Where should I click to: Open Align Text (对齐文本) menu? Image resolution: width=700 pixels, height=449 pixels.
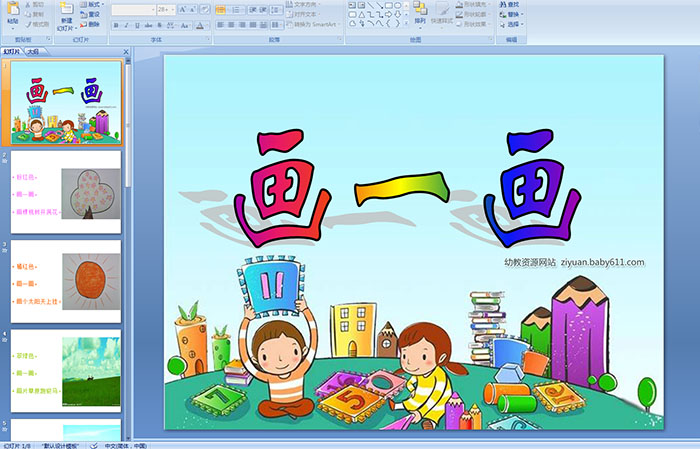(x=303, y=14)
